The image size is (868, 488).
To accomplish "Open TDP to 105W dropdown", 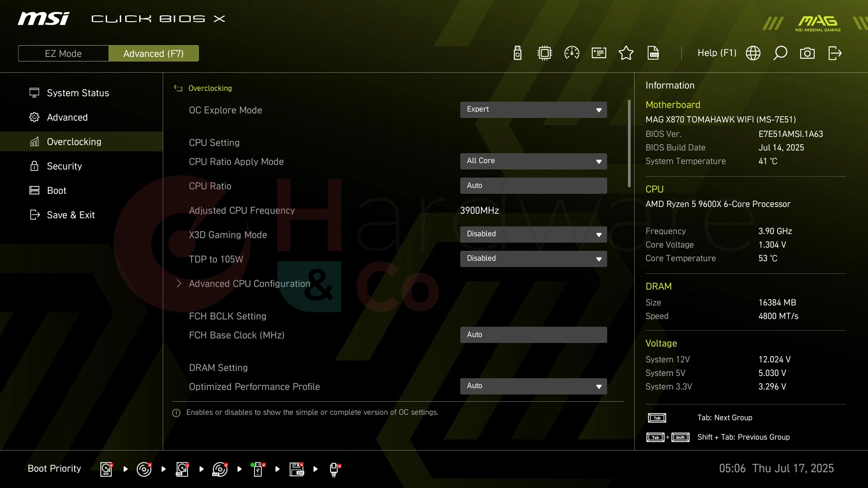I will [533, 259].
